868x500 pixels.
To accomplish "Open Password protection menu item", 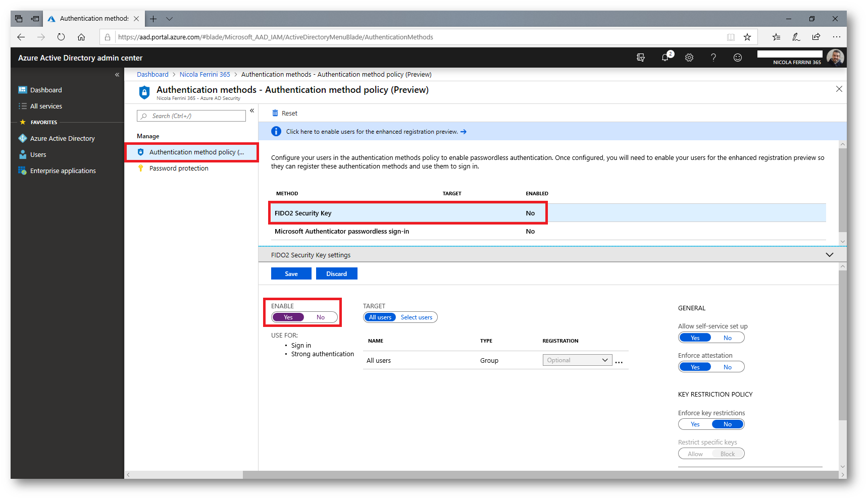I will coord(179,169).
